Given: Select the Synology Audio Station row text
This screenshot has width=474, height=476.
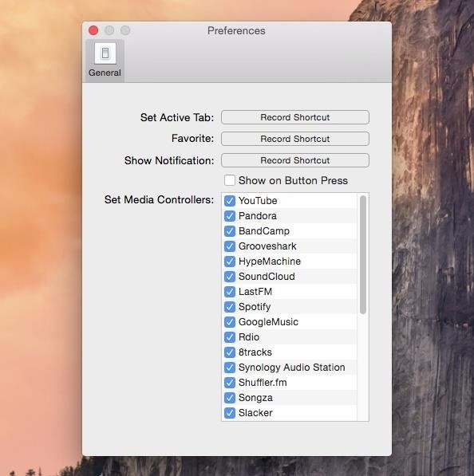Looking at the screenshot, I should 292,368.
